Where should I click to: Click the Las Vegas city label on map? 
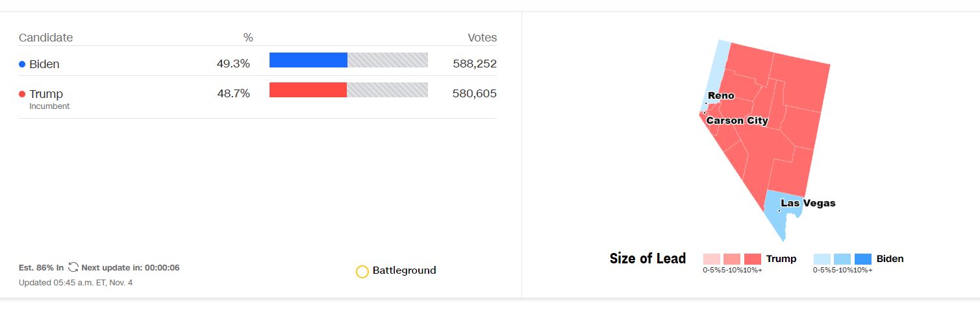(x=808, y=203)
